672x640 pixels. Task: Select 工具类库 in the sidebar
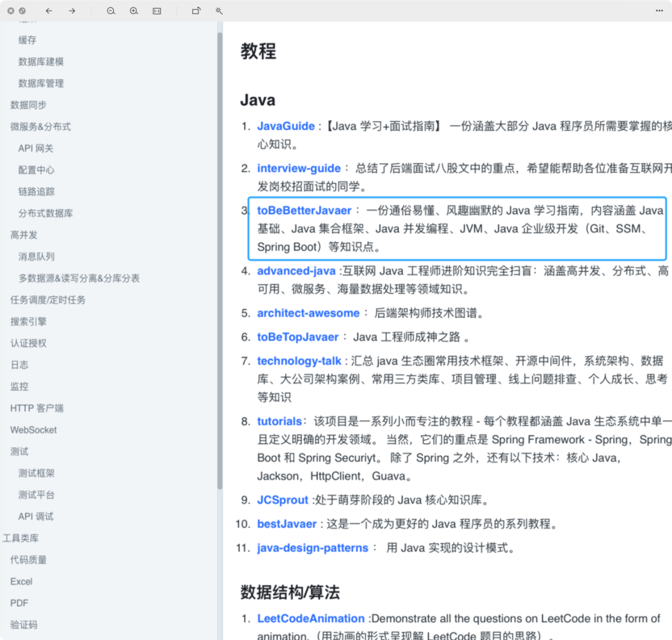[x=21, y=538]
